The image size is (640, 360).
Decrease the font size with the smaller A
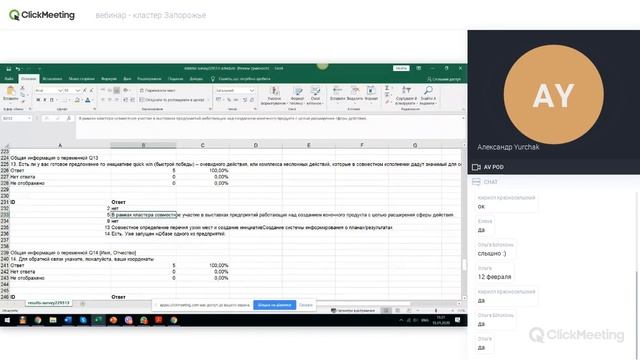[91, 90]
